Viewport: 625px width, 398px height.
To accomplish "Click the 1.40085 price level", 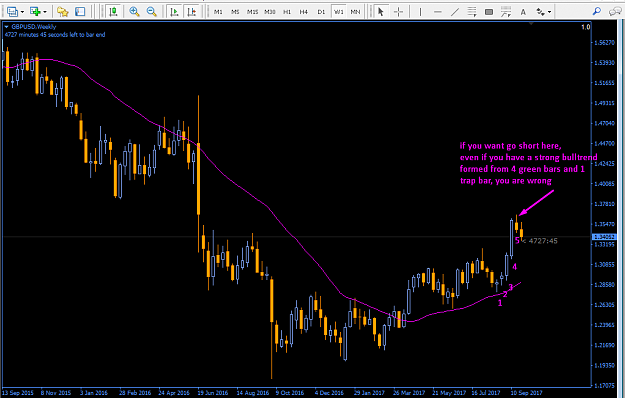I will (x=604, y=184).
